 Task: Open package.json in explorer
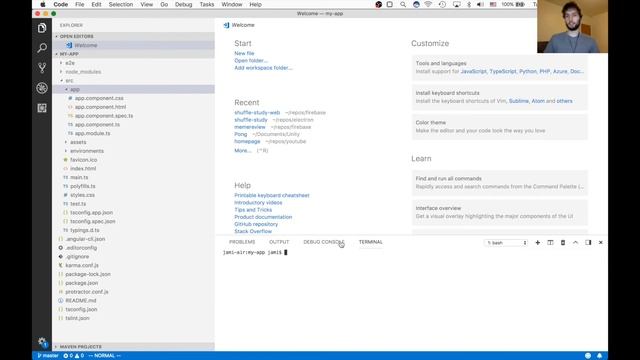81,283
